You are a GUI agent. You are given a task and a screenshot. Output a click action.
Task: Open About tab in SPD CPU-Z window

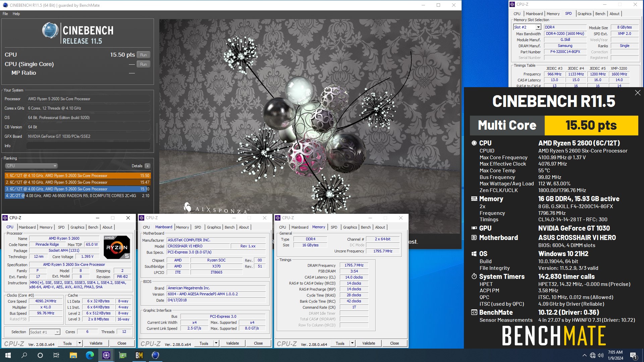(x=614, y=14)
